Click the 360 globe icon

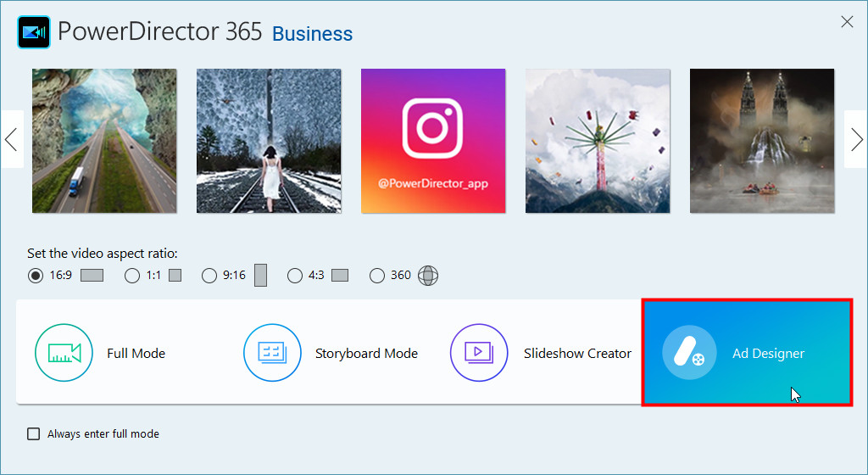[x=428, y=275]
